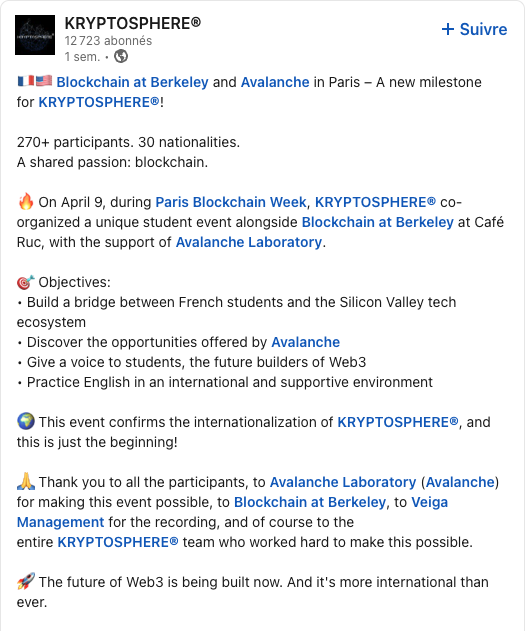Open KRYPTOSPHERE® link after 'internationalization of'
This screenshot has height=631, width=528.
point(398,422)
